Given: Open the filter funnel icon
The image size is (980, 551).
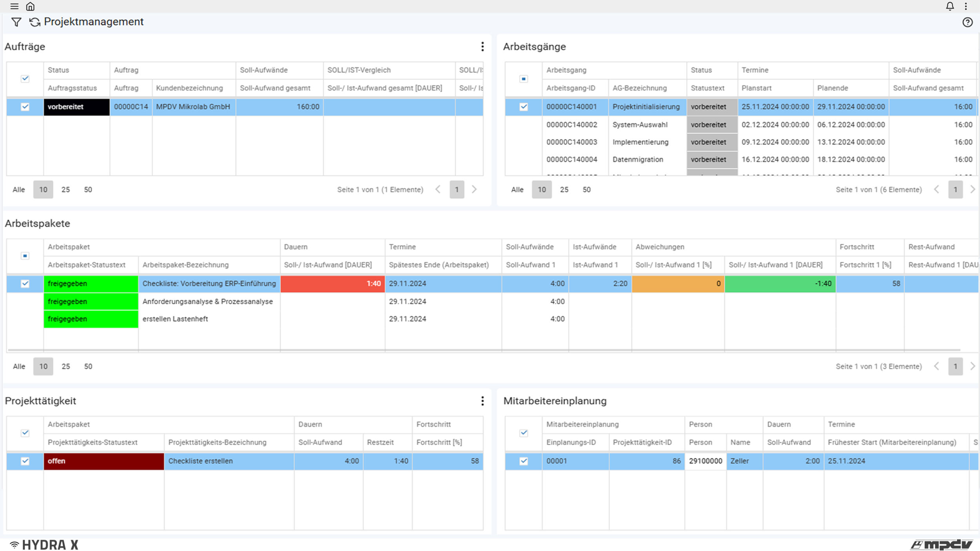Looking at the screenshot, I should click(x=16, y=22).
